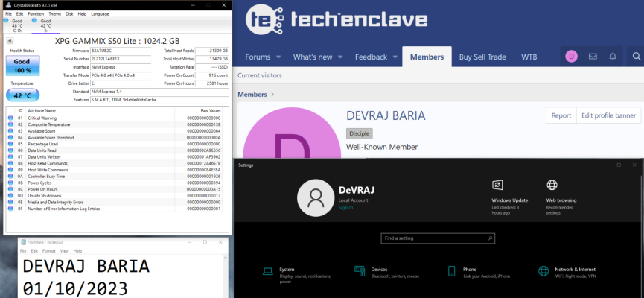Select the Host Write Commands attribute row
This screenshot has height=298, width=644.
coord(115,170)
